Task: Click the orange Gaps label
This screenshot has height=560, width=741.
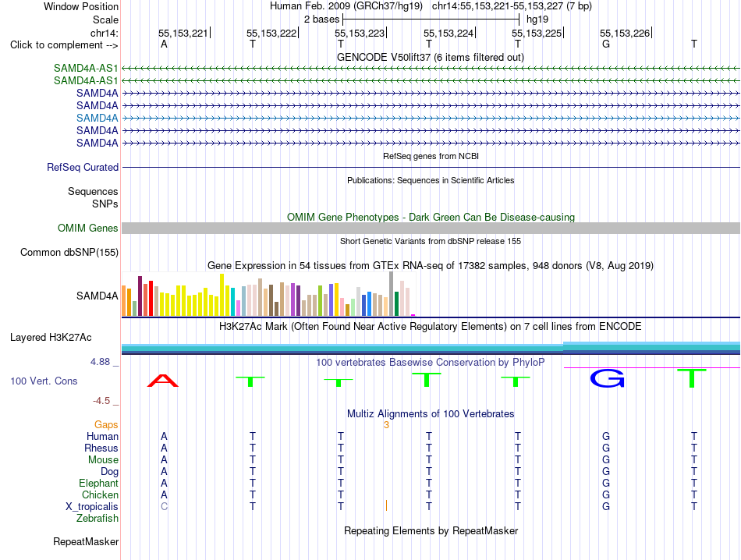Action: pos(106,425)
